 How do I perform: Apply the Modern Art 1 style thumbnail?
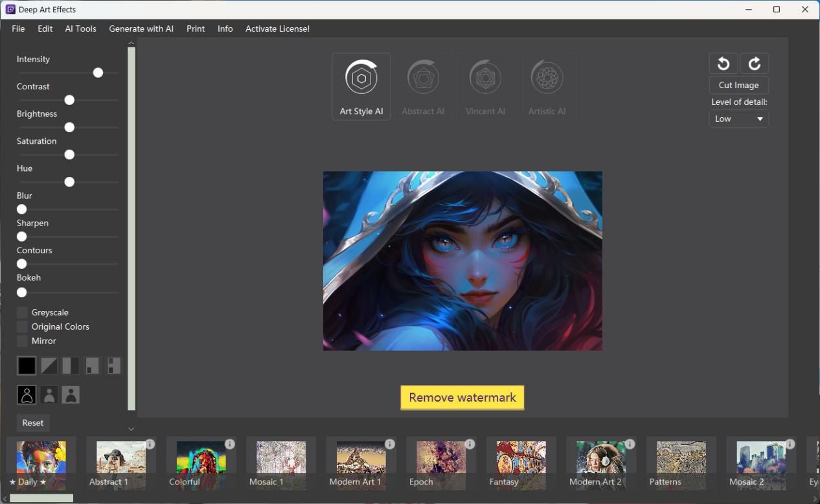tap(361, 463)
